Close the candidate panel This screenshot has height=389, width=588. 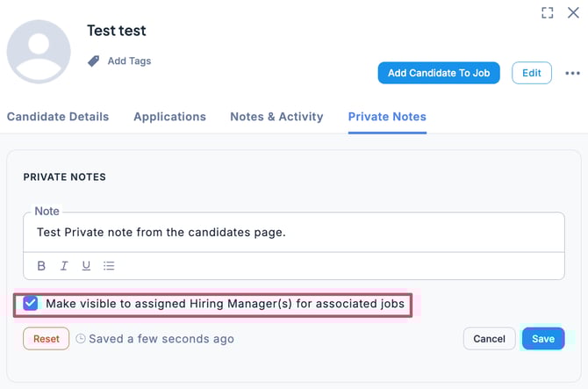tap(573, 12)
